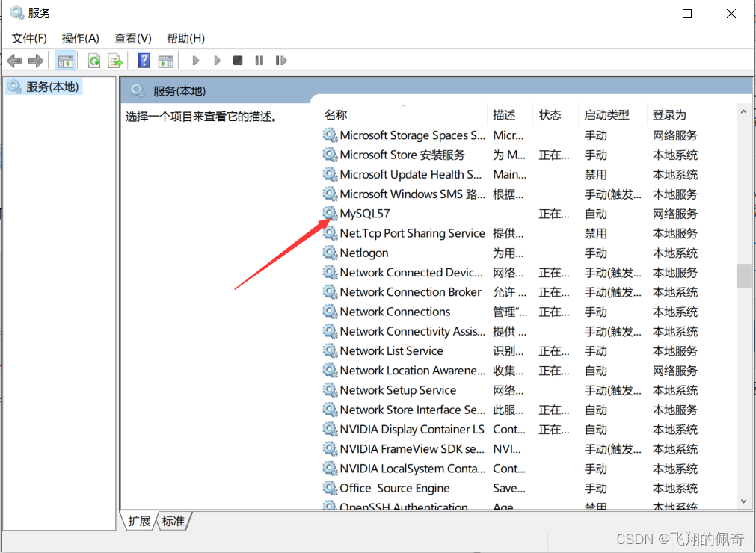The width and height of the screenshot is (756, 553).
Task: Click gear icon of Network Connections
Action: point(330,312)
